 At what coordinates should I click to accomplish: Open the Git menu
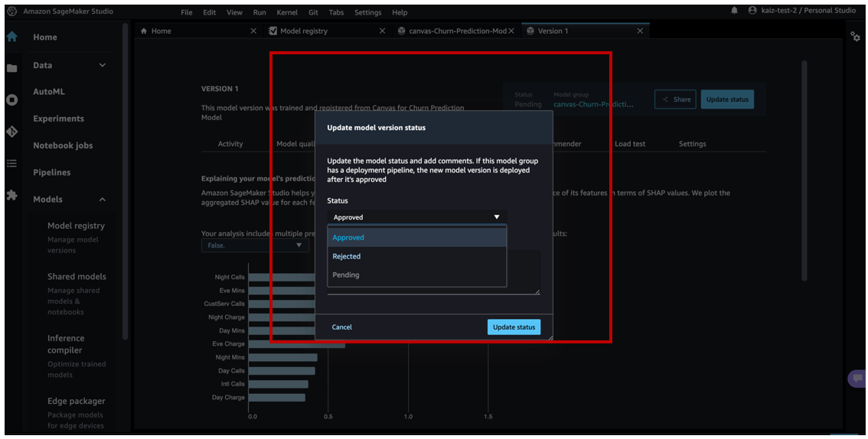[313, 12]
